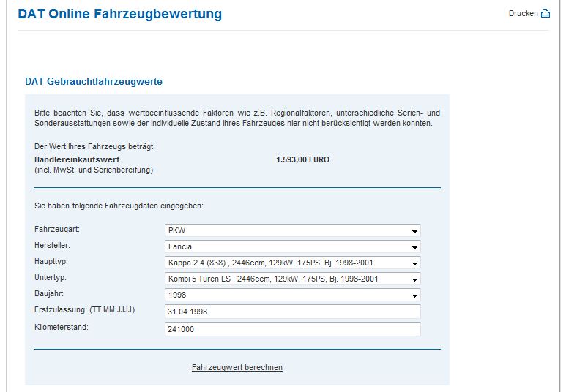Open the Haupttyp dropdown with Kappa 2.4
This screenshot has width=566, height=392.
[293, 263]
